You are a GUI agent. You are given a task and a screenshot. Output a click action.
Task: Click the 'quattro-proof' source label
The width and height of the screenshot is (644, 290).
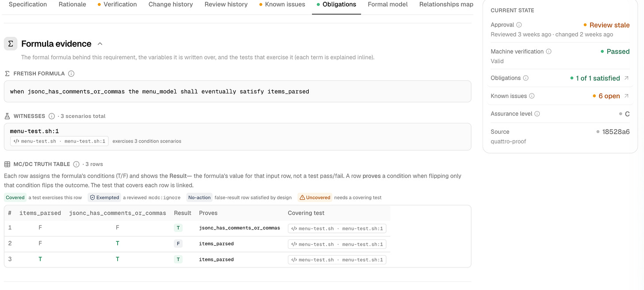tap(508, 141)
